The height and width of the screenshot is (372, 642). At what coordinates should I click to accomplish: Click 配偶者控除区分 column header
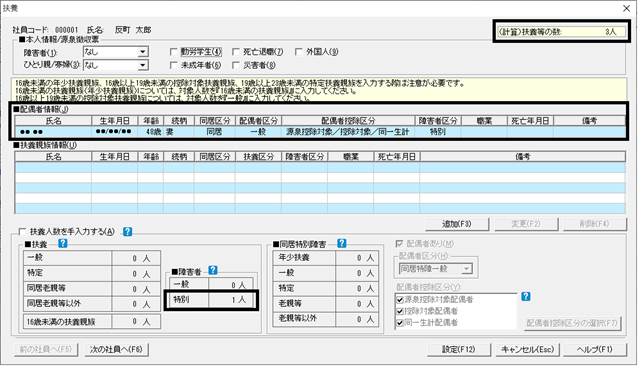pyautogui.click(x=348, y=121)
